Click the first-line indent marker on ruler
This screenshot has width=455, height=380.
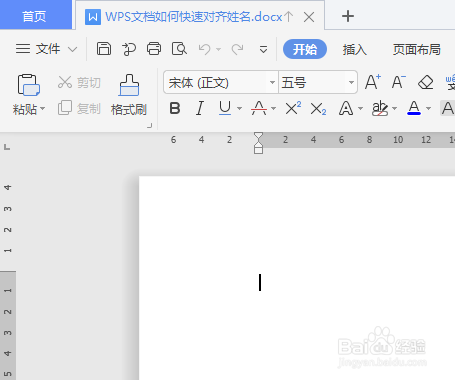point(258,136)
